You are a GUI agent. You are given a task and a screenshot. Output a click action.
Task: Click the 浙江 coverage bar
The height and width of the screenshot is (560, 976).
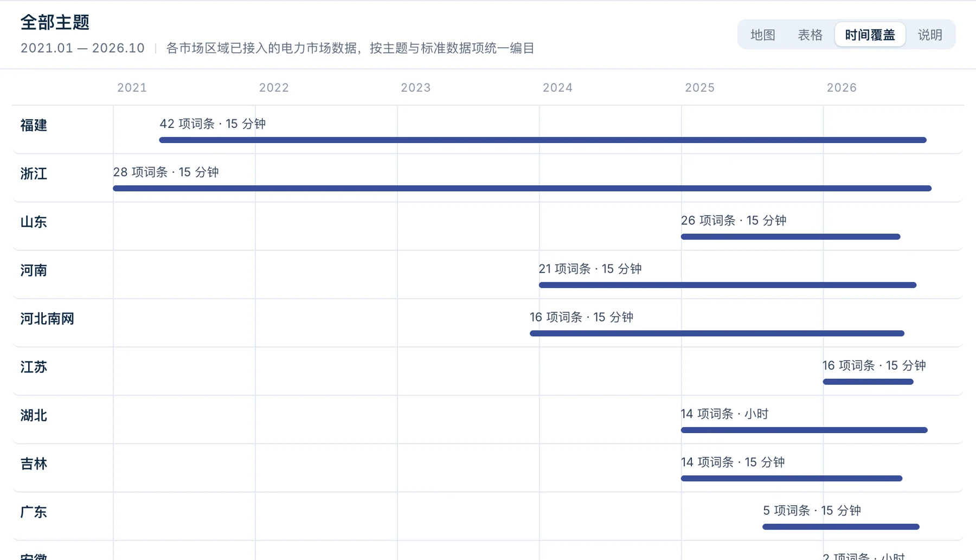pos(522,188)
